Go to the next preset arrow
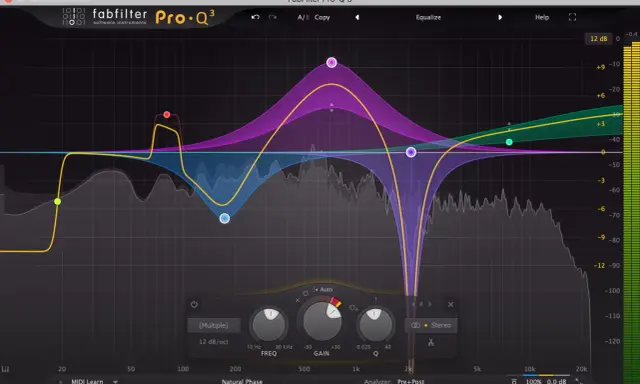The height and width of the screenshot is (384, 640). pyautogui.click(x=500, y=17)
